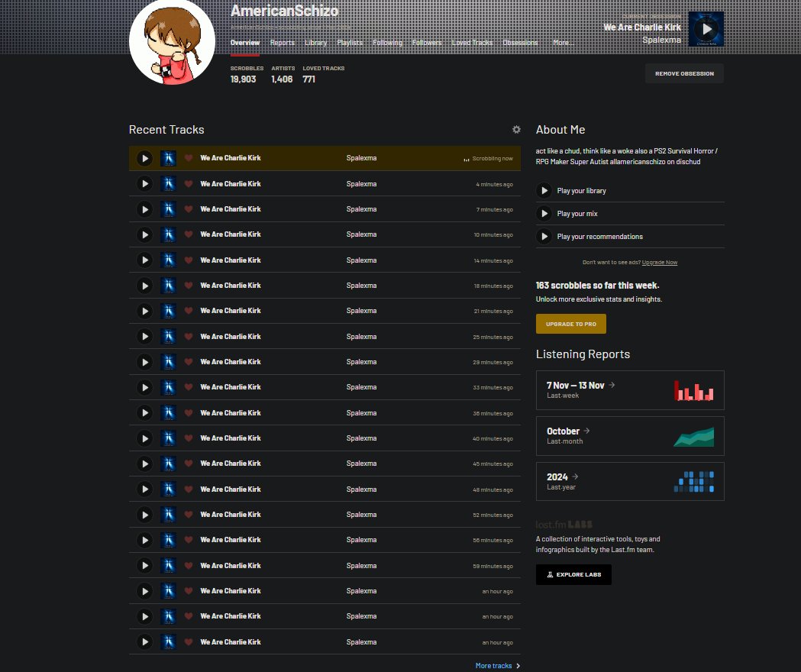Image resolution: width=801 pixels, height=672 pixels.
Task: Click Spalexma under the current obsession title
Action: click(661, 40)
